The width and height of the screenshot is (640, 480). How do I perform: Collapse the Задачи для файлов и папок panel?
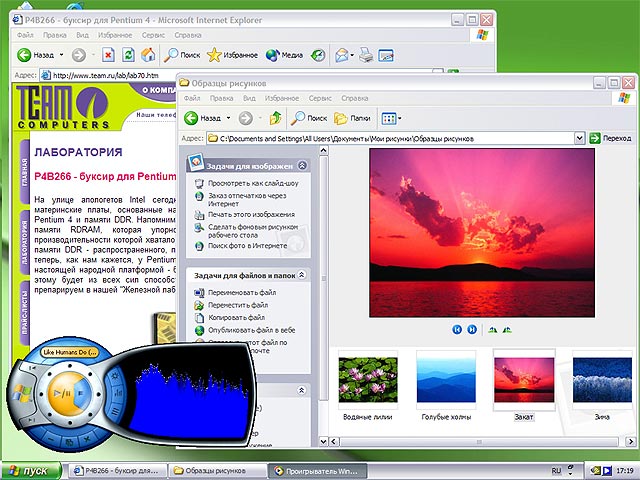click(302, 274)
